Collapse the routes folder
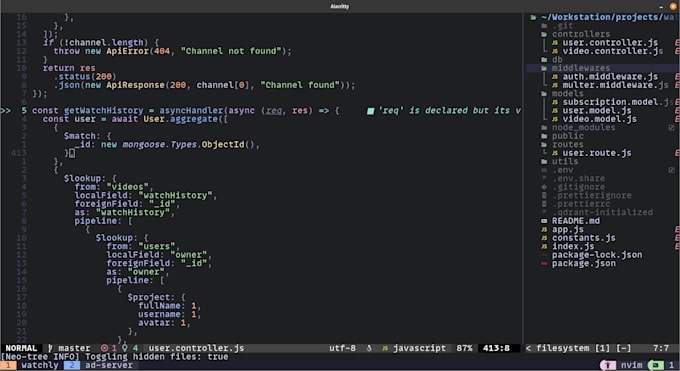This screenshot has height=371, width=680. (x=567, y=144)
